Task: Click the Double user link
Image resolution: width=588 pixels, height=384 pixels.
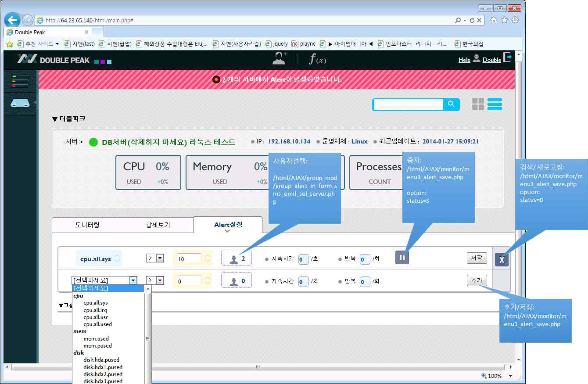Action: pyautogui.click(x=492, y=60)
